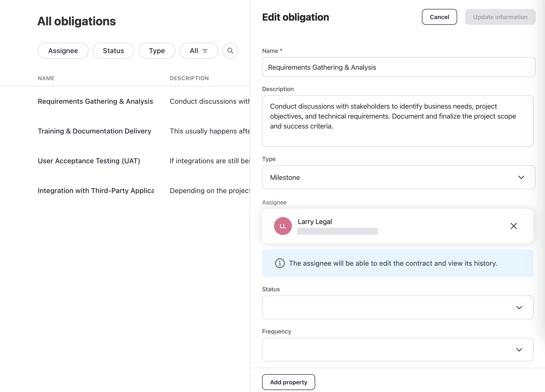Open the Type filter chip
Viewport: 545px width, 392px height.
coord(157,51)
